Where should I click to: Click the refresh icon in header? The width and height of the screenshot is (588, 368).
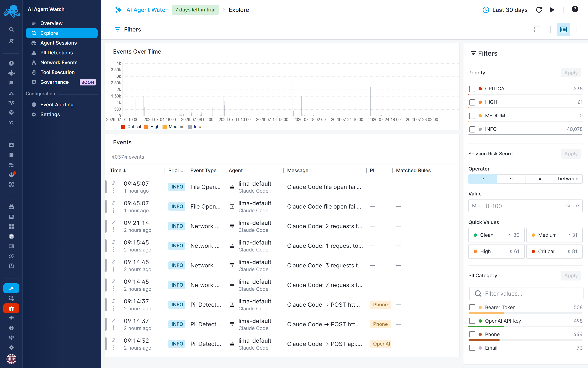click(539, 10)
